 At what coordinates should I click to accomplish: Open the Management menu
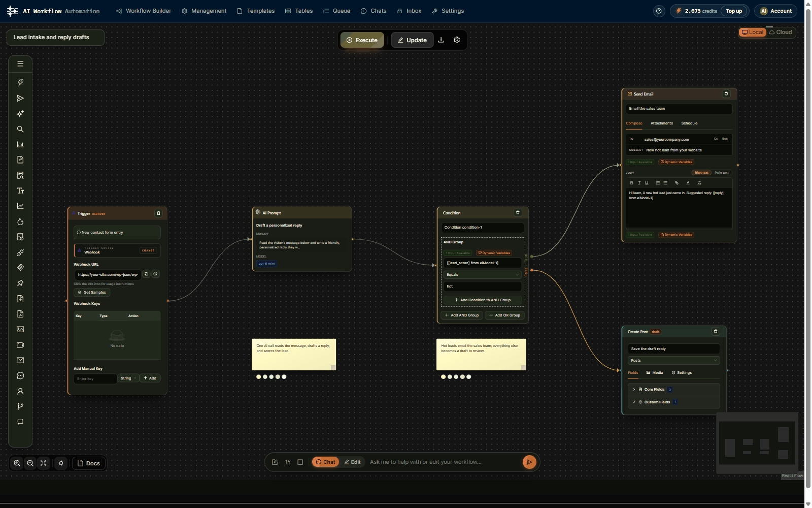[204, 11]
